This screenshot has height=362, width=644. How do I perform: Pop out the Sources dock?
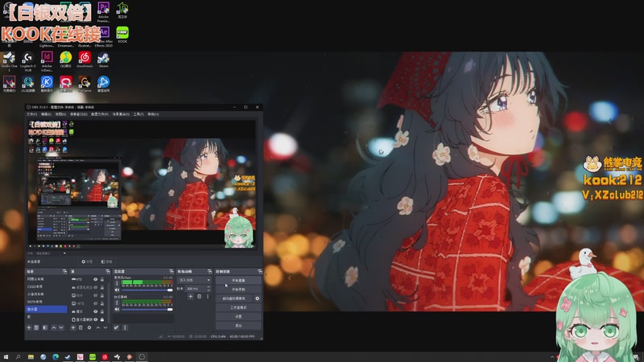(108, 271)
